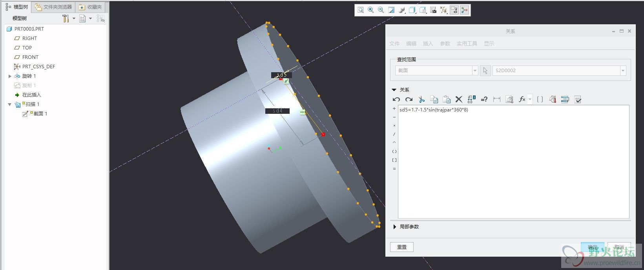Click the model tree filter icon
This screenshot has width=644, height=270.
coord(101,18)
